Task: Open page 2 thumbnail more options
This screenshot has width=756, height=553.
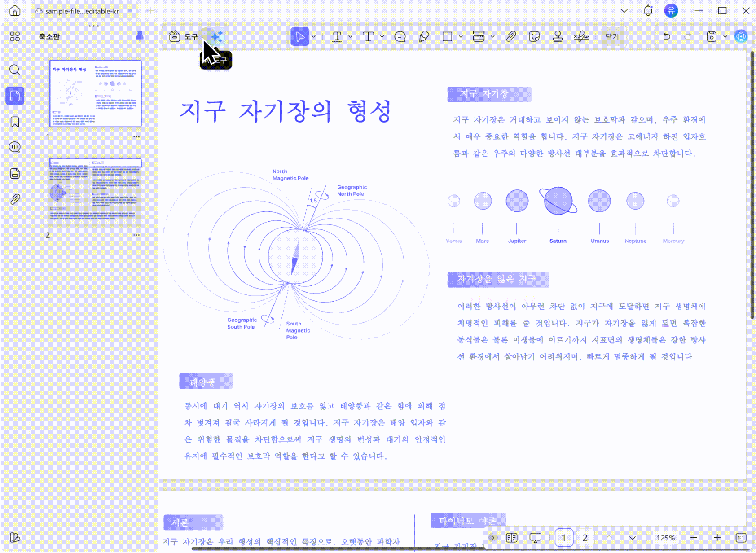Action: click(136, 235)
